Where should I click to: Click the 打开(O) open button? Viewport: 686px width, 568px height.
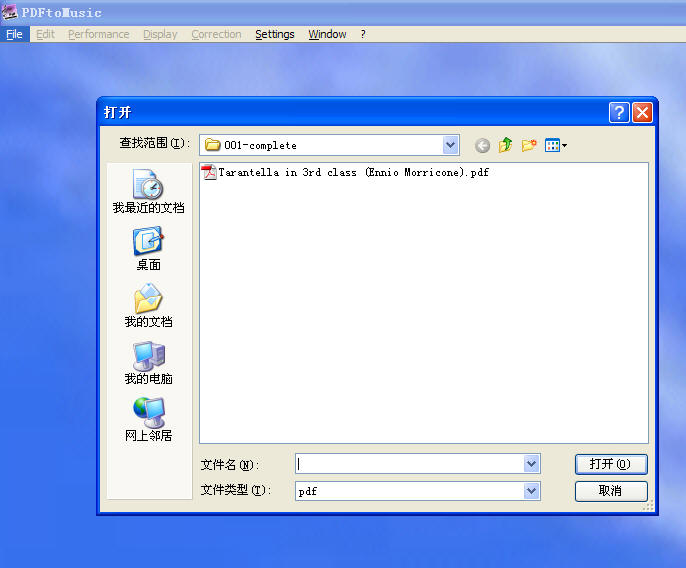(x=611, y=464)
